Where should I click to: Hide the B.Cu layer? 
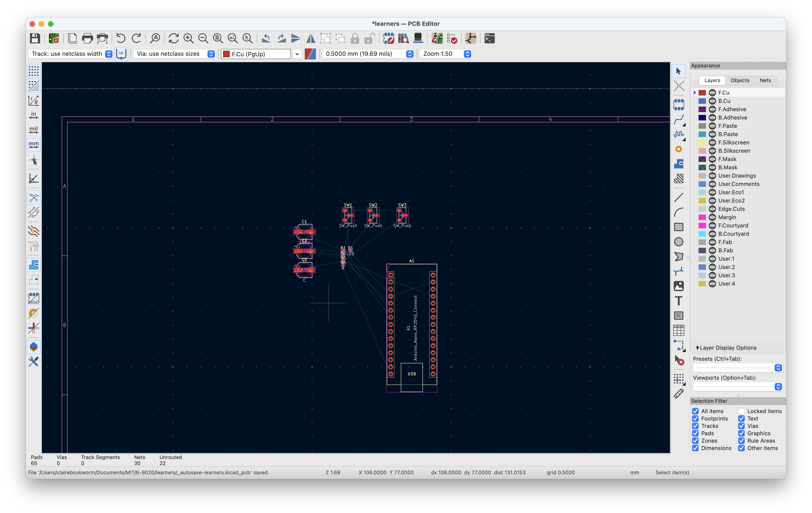pos(713,101)
